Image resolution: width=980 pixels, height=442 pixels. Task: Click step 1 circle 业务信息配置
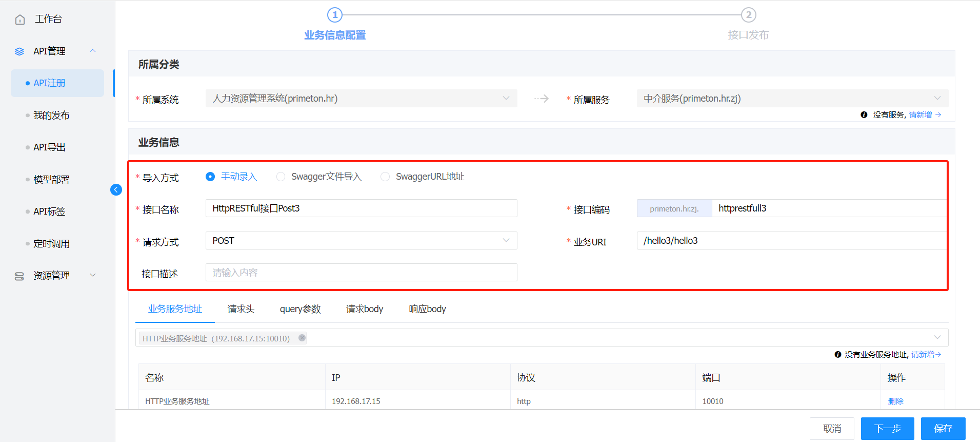click(335, 15)
